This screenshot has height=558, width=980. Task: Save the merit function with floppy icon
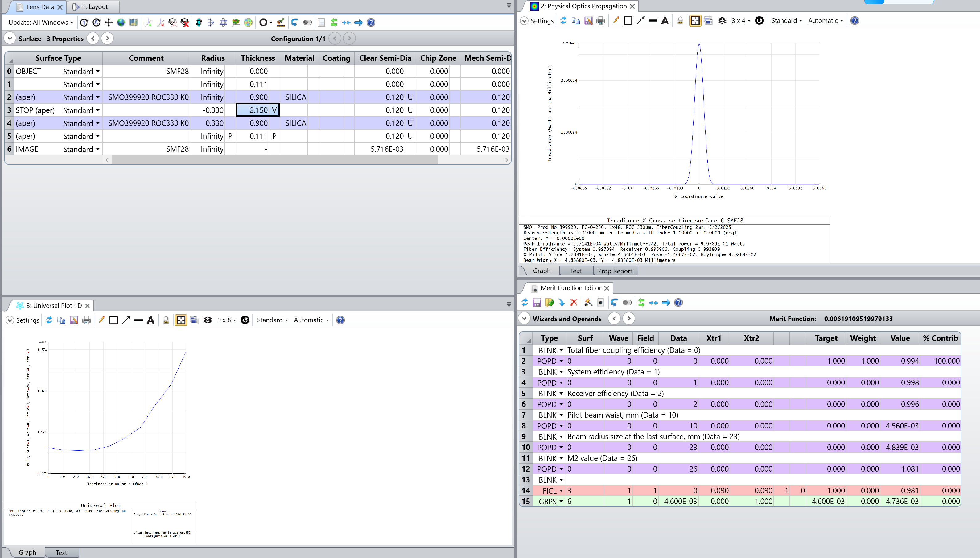[537, 303]
